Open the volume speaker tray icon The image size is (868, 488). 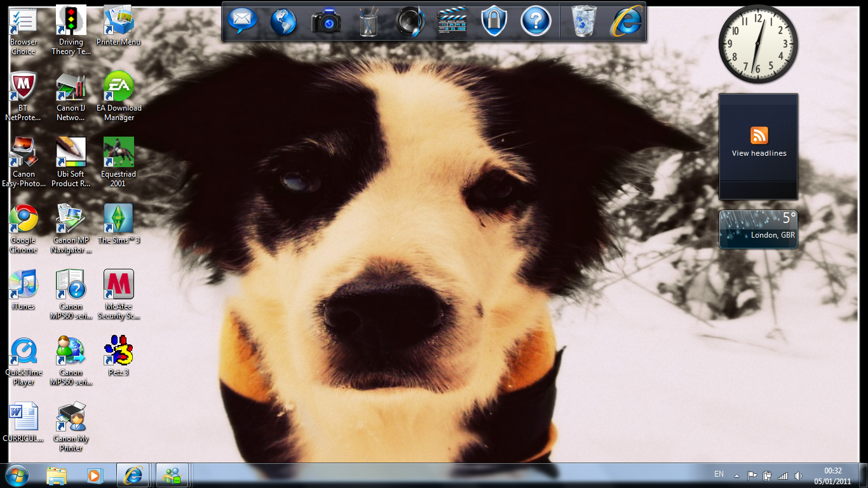[x=798, y=475]
